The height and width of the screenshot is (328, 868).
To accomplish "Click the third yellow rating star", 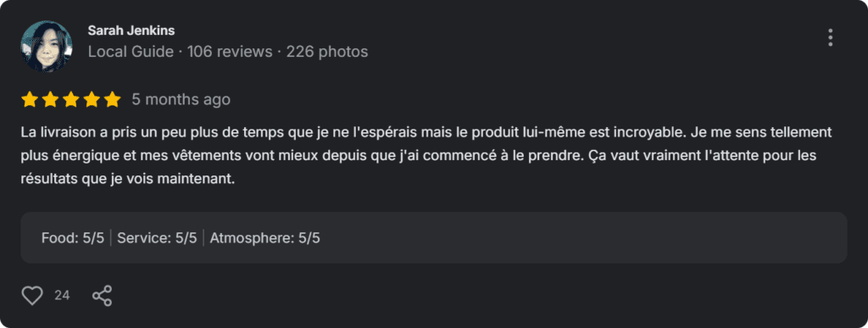I will [70, 99].
